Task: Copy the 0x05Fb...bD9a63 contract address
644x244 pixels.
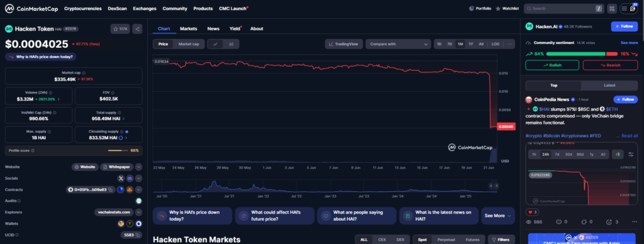Action: pos(111,190)
